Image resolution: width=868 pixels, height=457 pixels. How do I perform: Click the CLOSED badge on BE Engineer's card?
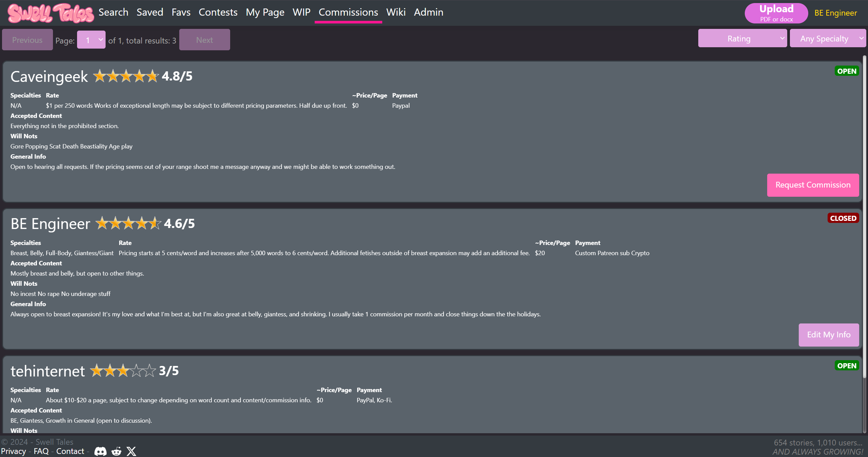point(843,218)
